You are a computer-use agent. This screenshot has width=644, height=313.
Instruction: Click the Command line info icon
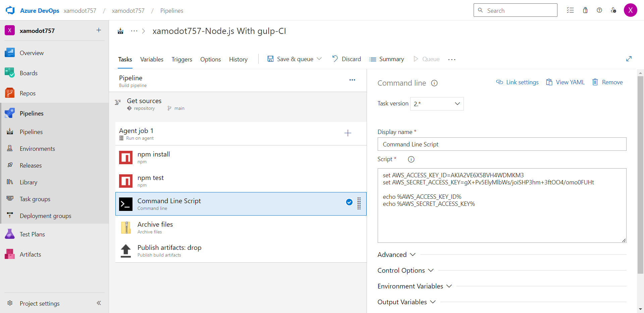pyautogui.click(x=434, y=83)
